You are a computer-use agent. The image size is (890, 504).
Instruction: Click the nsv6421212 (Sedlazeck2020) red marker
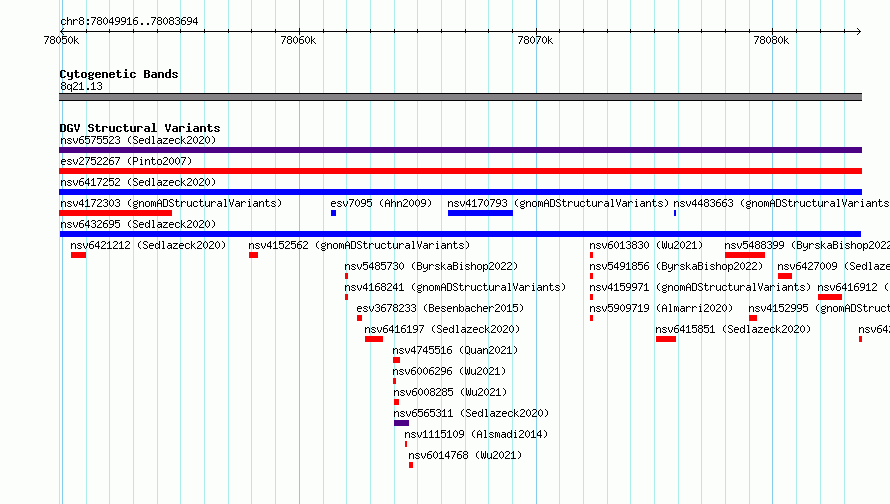coord(78,255)
